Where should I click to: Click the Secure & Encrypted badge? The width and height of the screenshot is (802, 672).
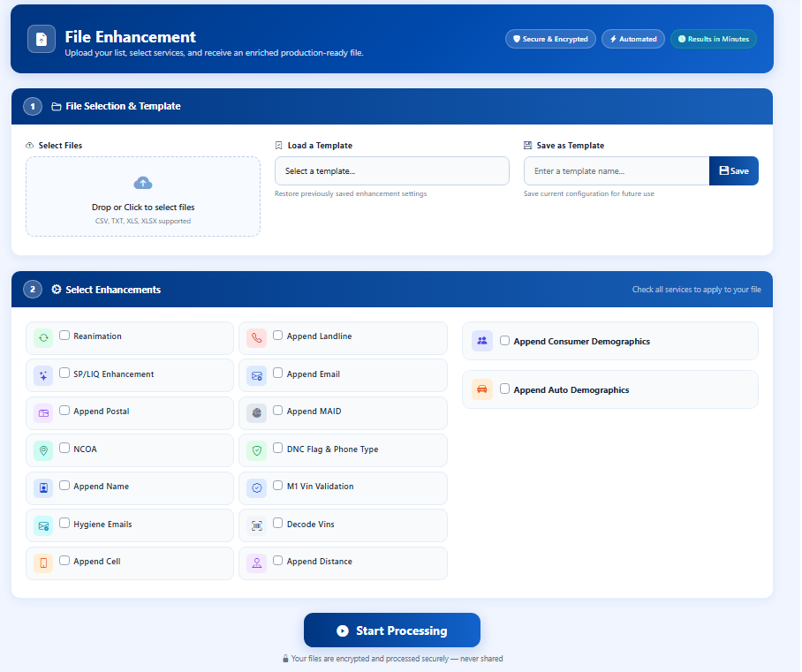point(550,39)
